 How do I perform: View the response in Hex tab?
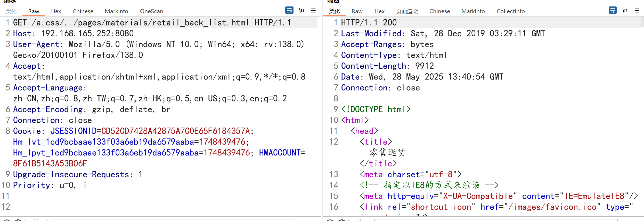coord(379,11)
